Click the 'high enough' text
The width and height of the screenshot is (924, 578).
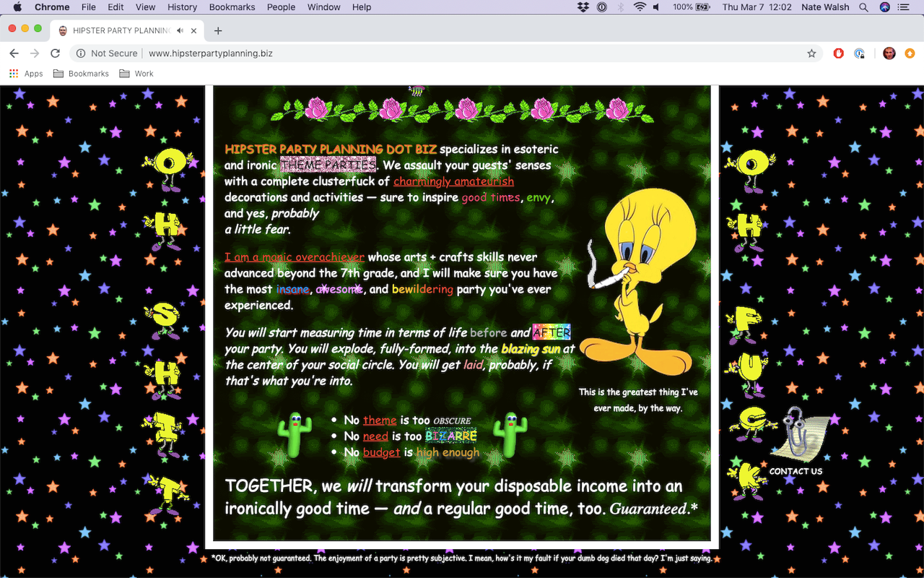[x=448, y=452]
